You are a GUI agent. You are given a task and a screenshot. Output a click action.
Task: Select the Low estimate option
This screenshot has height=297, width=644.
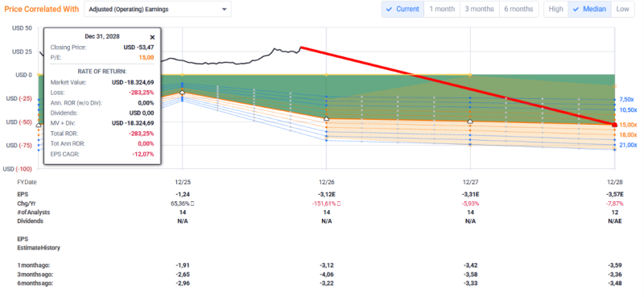coord(622,9)
